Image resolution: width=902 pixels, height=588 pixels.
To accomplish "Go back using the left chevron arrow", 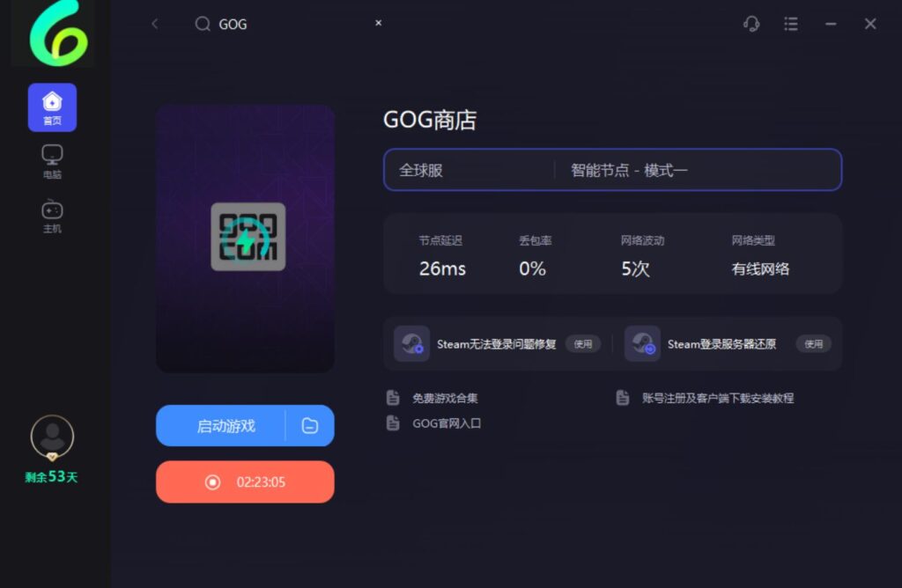I will tap(155, 24).
